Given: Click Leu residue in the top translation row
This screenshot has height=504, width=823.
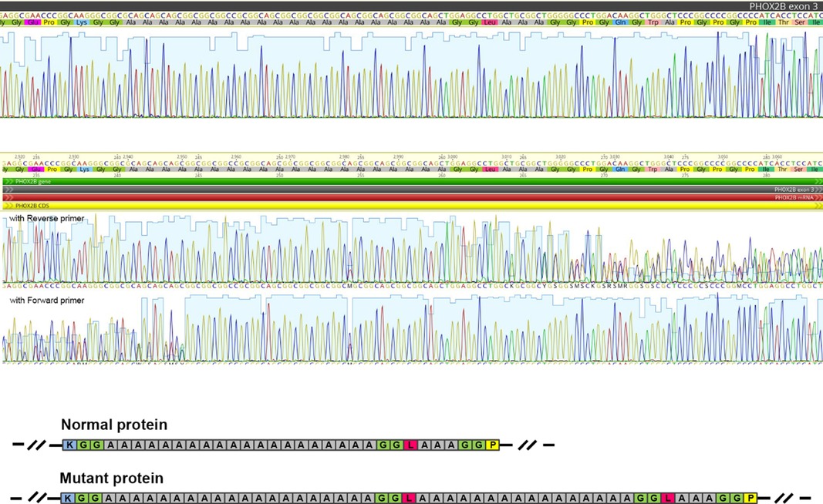Looking at the screenshot, I should (x=490, y=22).
